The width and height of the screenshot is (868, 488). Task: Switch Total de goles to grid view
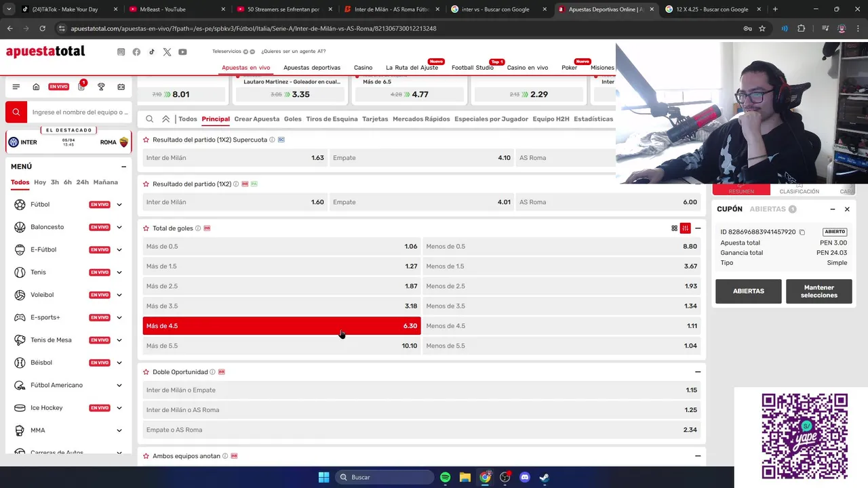click(674, 228)
